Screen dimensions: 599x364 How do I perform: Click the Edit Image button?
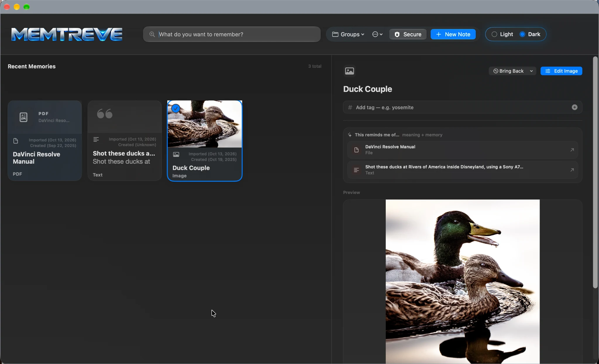pos(561,71)
